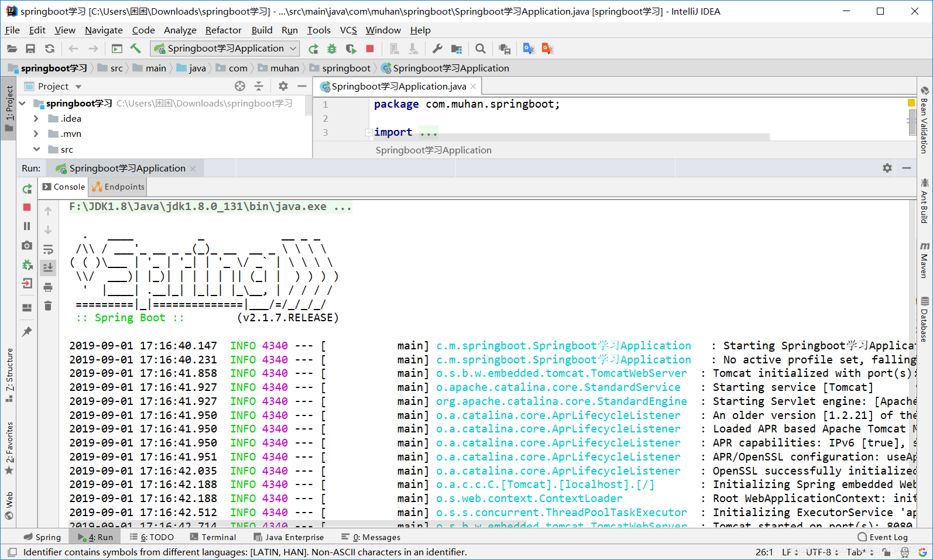Open the LF line separator selector
Screen dimensions: 933x560
tap(790, 552)
